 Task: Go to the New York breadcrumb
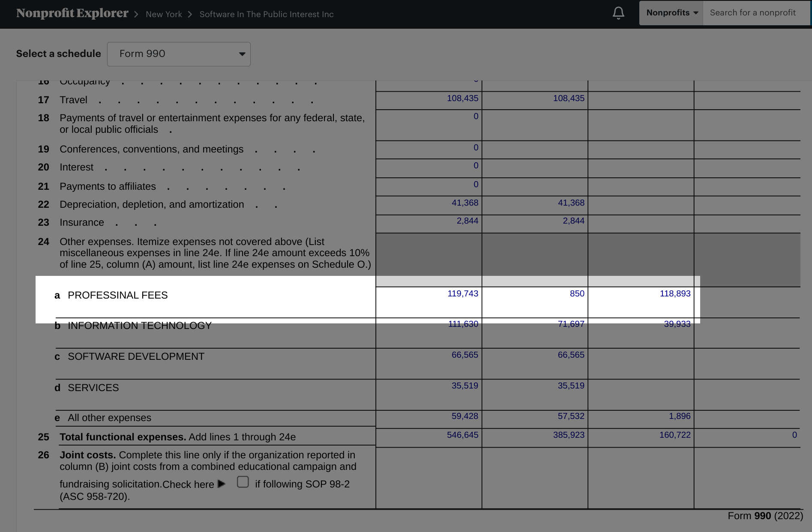(164, 14)
